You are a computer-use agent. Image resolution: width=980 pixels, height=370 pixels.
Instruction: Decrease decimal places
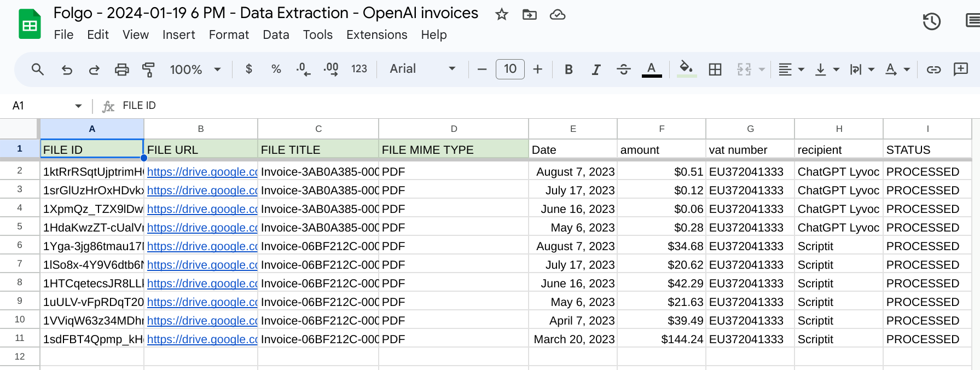[303, 69]
